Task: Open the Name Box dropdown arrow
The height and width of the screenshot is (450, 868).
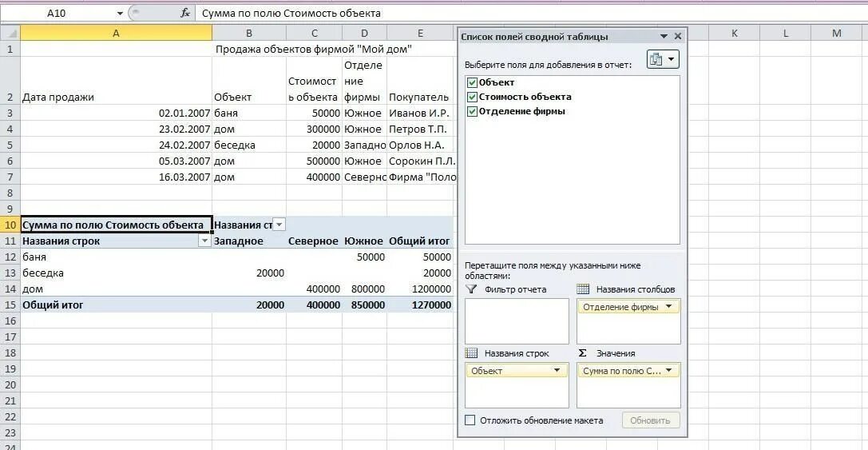Action: click(120, 13)
